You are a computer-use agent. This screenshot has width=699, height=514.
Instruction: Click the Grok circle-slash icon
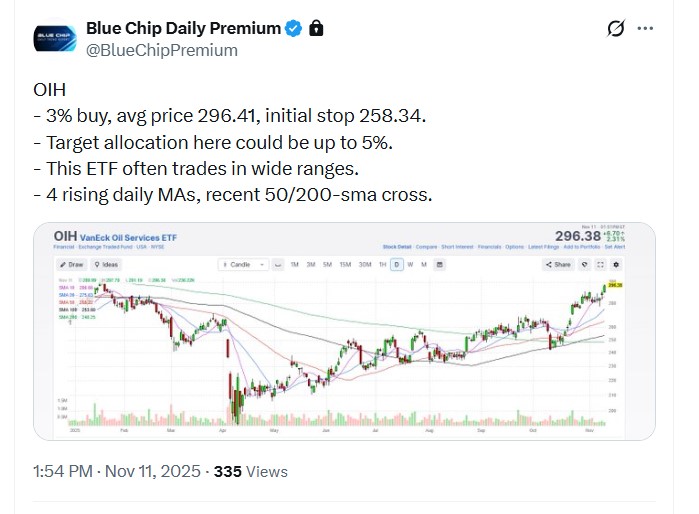616,28
